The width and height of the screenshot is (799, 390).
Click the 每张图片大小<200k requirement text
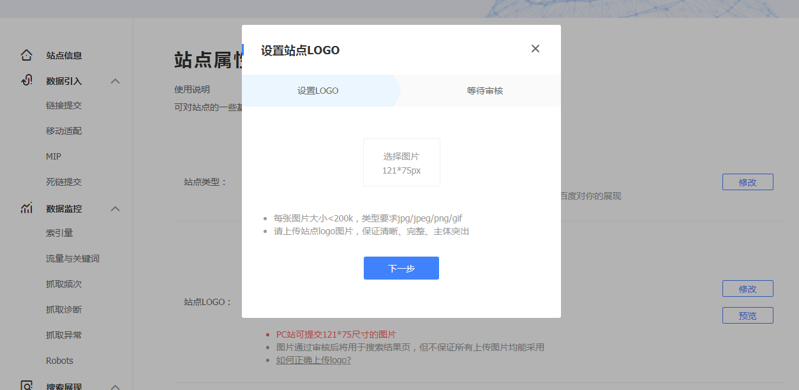[368, 218]
